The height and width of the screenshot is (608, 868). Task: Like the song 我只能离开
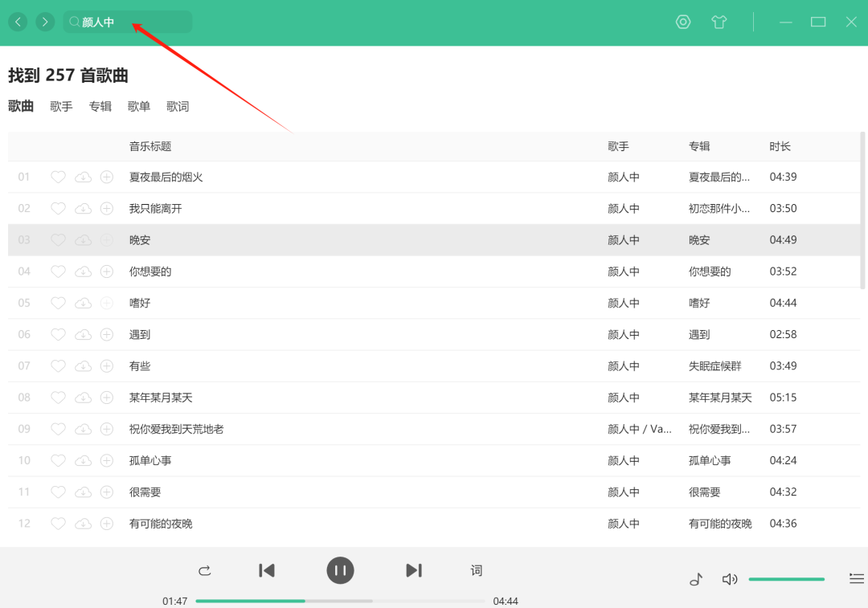pos(58,208)
